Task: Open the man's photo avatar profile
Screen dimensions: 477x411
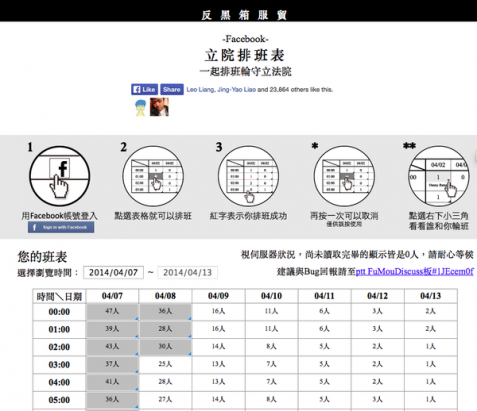Action: [x=159, y=107]
